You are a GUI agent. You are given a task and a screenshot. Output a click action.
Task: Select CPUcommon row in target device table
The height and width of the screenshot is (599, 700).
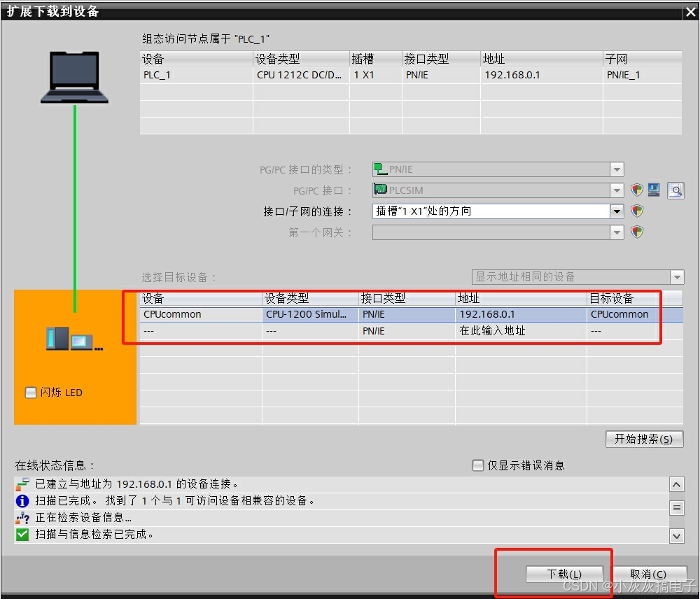point(411,315)
